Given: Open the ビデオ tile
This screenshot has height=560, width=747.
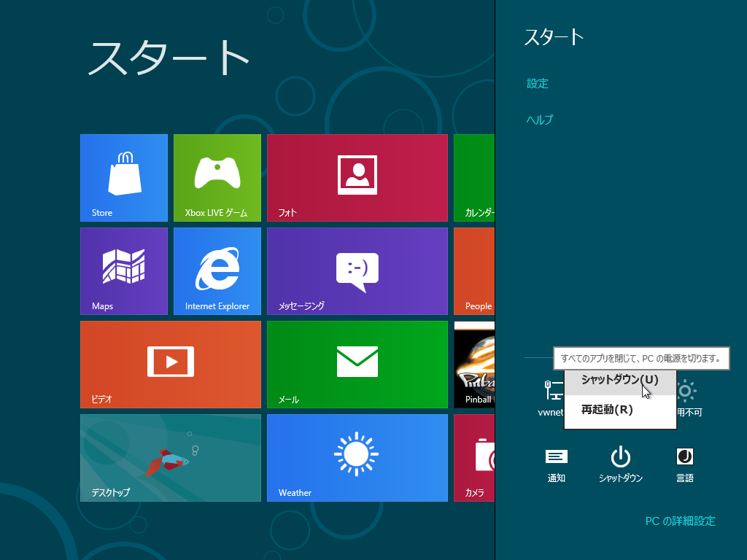Looking at the screenshot, I should (171, 365).
